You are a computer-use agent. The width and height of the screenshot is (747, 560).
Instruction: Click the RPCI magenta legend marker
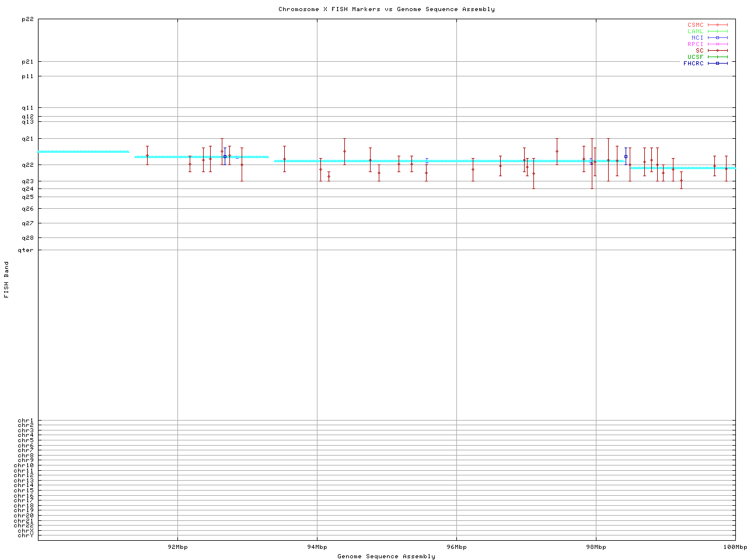(717, 44)
